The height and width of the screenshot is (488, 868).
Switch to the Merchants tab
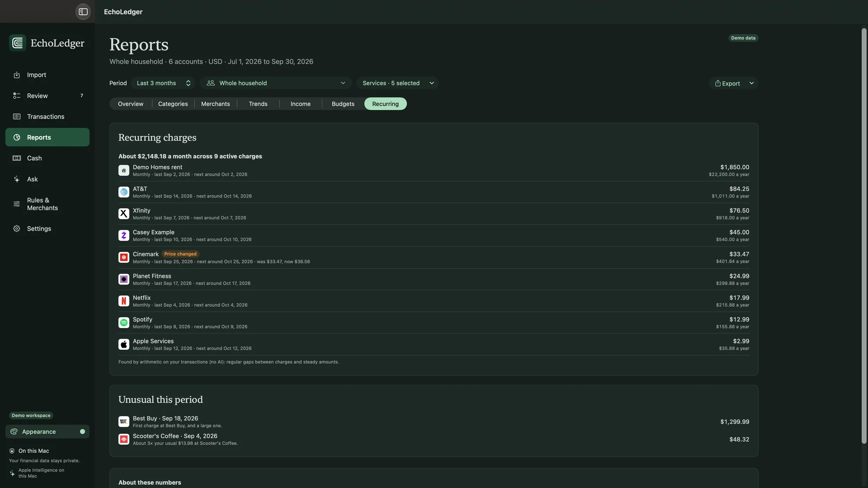tap(216, 104)
